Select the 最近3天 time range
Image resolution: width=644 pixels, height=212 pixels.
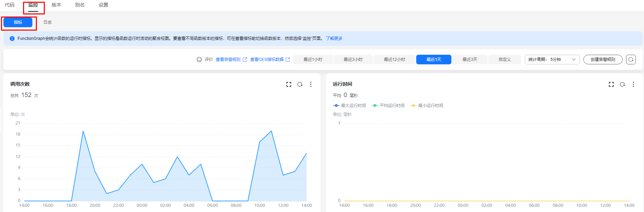pyautogui.click(x=470, y=60)
